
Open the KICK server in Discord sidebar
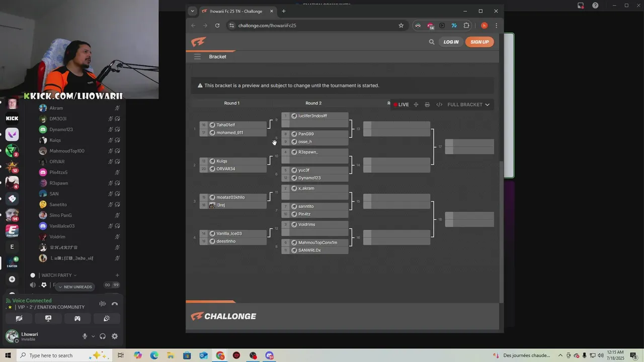coord(12,119)
